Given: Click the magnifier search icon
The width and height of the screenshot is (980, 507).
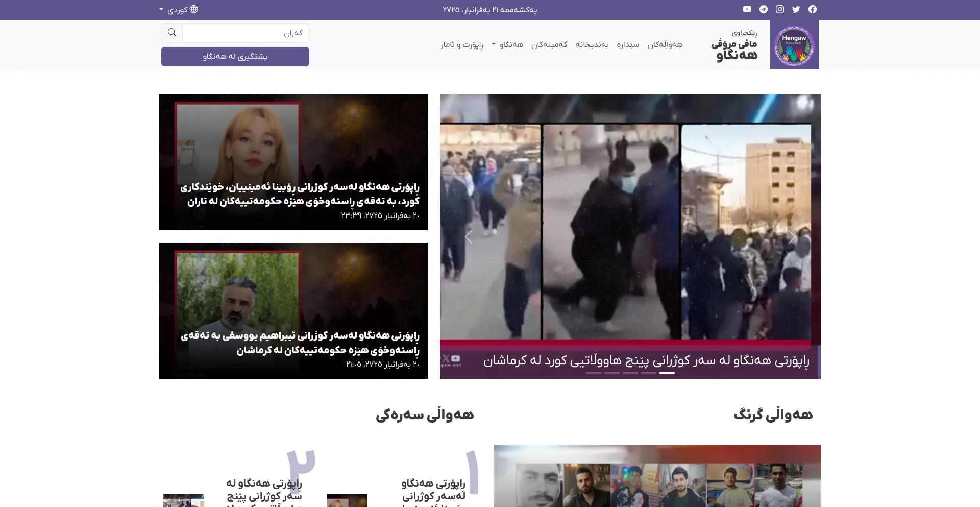Looking at the screenshot, I should click(172, 33).
